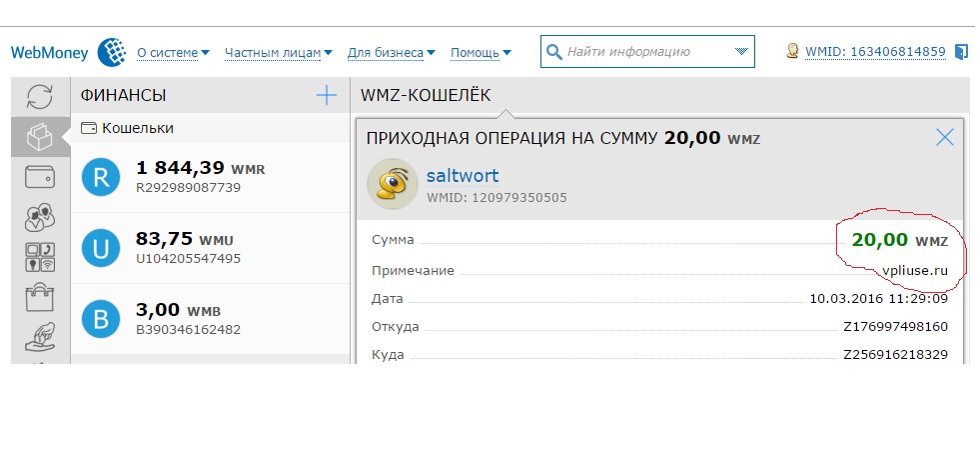Click the Сумма field label
This screenshot has height=460, width=980.
point(393,240)
